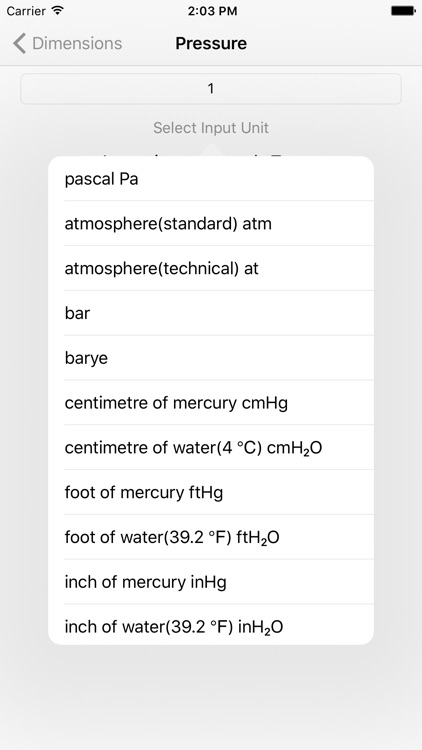
Task: Select pascal Pa unit
Action: (x=211, y=179)
